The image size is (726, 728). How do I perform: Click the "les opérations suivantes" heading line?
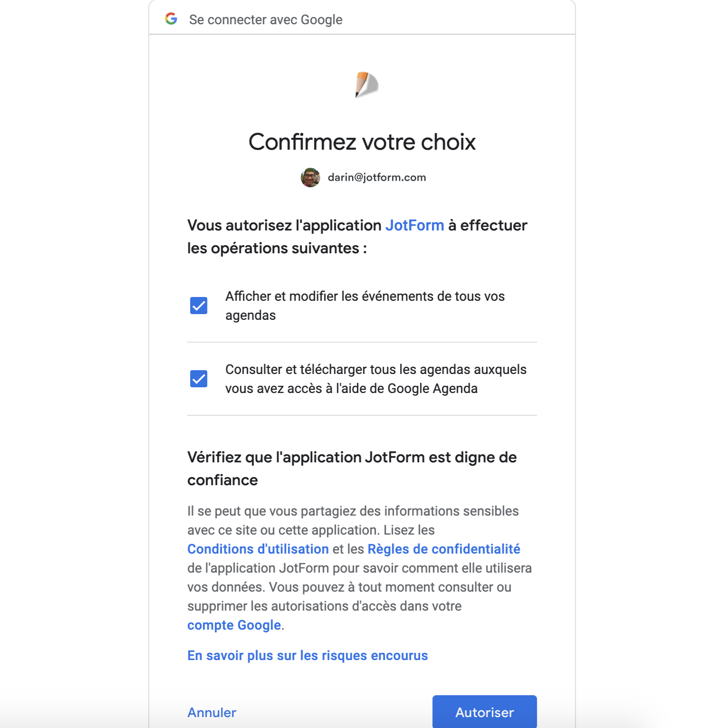pyautogui.click(x=277, y=248)
